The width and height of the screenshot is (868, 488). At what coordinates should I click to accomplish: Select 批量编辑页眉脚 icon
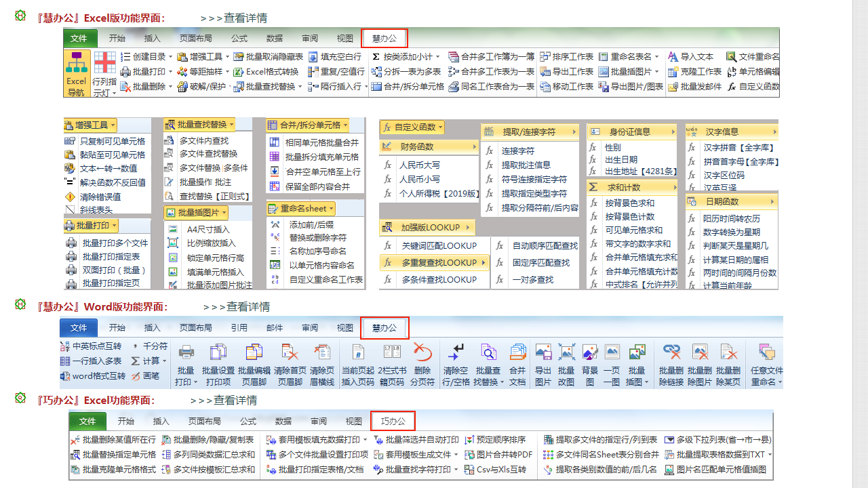pos(254,365)
